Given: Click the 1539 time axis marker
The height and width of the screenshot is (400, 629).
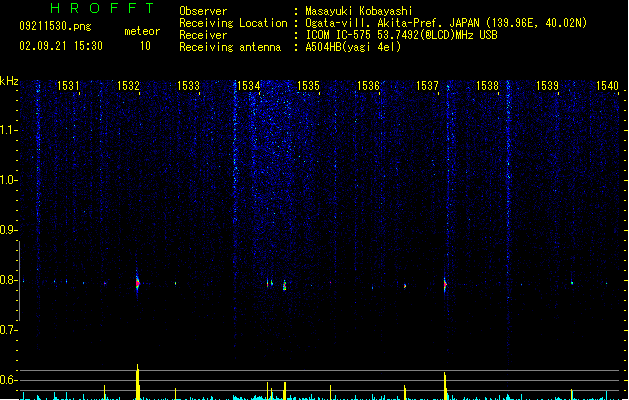Looking at the screenshot, I should coord(547,85).
